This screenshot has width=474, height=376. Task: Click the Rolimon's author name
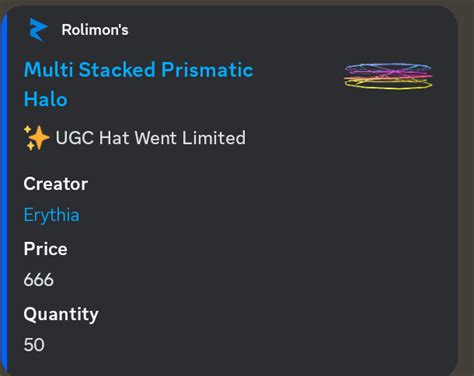pos(95,30)
